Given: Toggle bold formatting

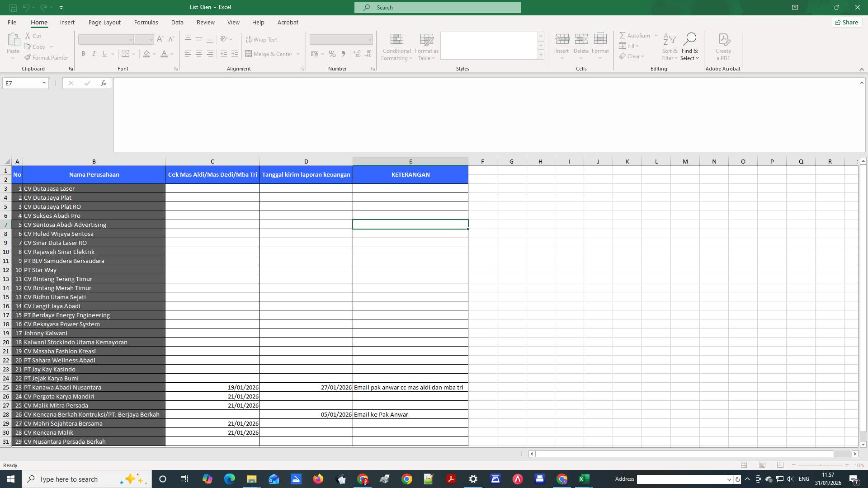Looking at the screenshot, I should [x=83, y=53].
